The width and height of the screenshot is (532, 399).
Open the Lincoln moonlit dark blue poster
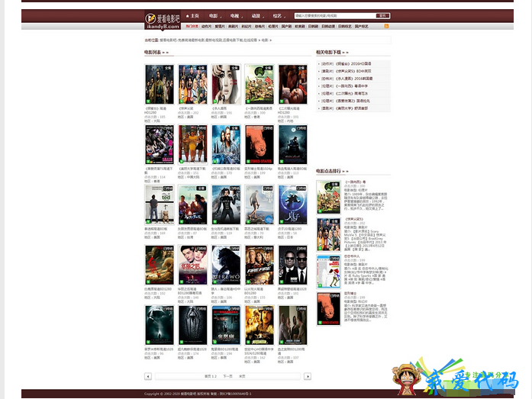pos(292,144)
